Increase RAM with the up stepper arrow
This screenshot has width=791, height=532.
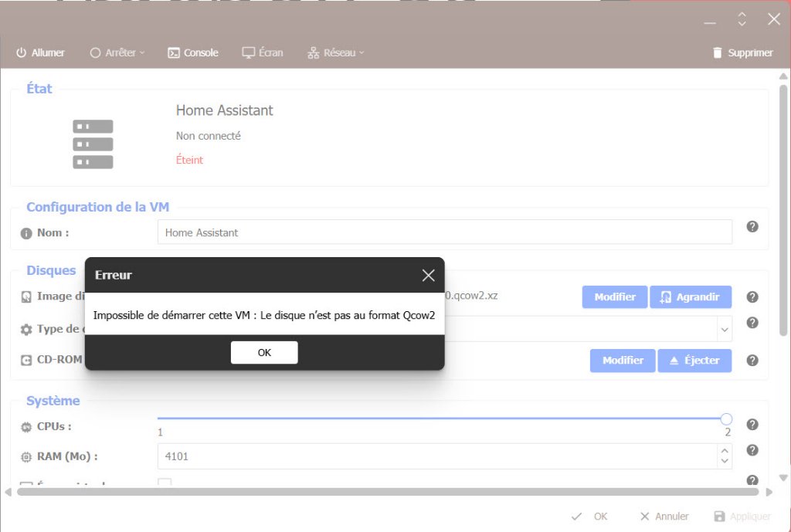[725, 451]
